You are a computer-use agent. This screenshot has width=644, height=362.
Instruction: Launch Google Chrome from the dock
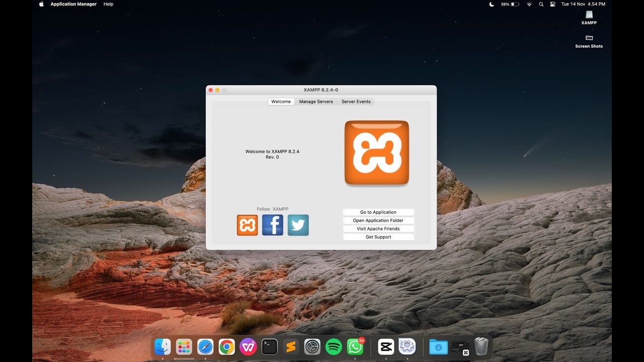[x=227, y=346]
